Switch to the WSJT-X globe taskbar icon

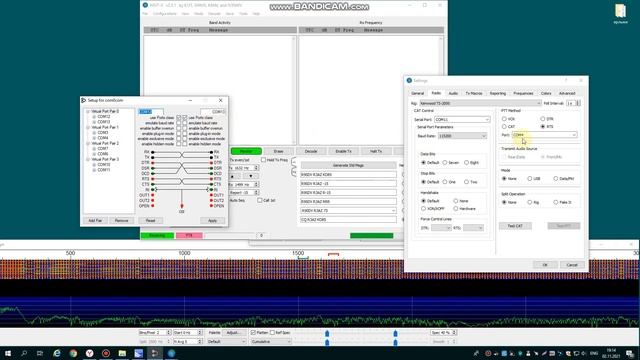[x=171, y=353]
